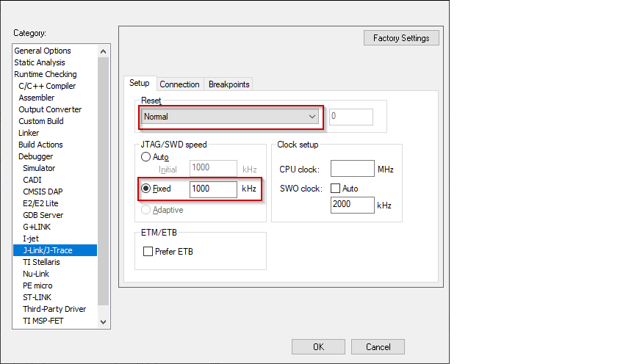Click the CPU clock MHz field
Screen dimensions: 626x364
tap(352, 170)
